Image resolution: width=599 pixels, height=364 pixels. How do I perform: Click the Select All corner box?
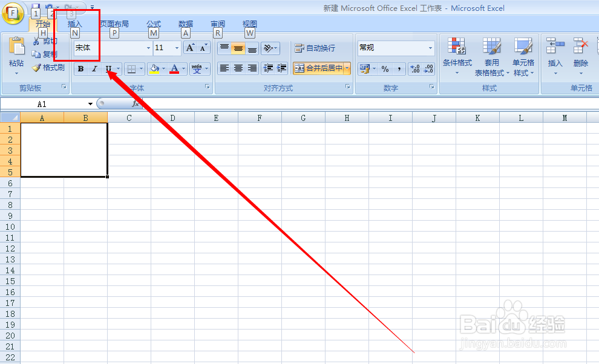10,117
